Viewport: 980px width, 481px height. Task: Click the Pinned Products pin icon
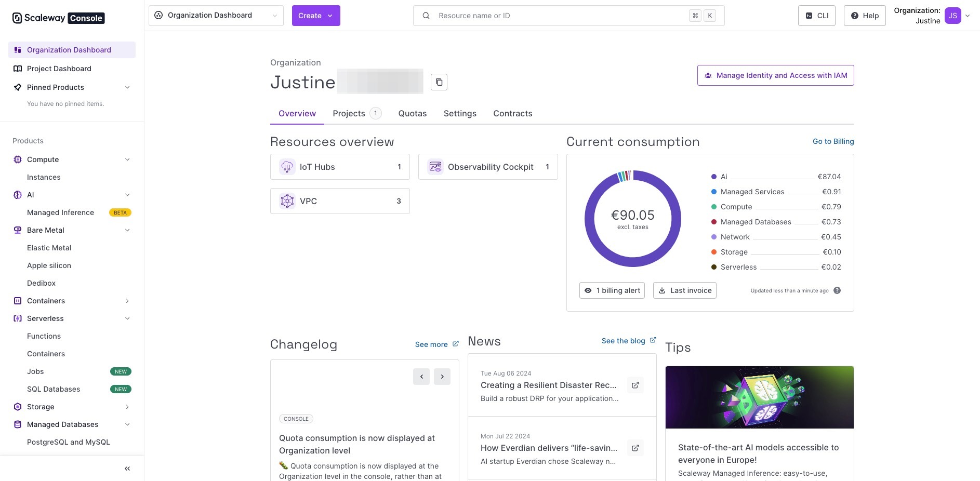(x=18, y=87)
